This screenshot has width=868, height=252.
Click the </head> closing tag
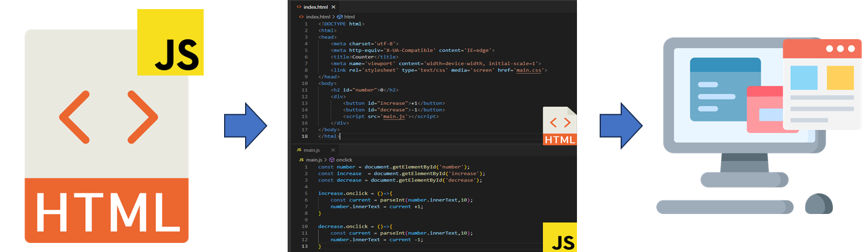(329, 77)
